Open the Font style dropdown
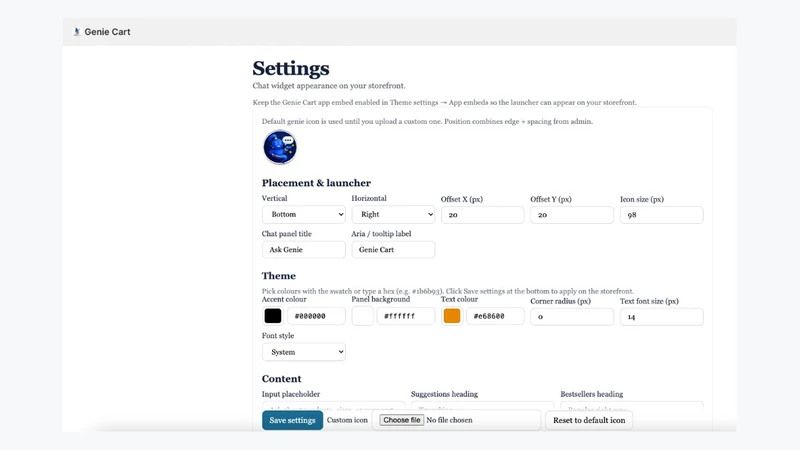This screenshot has width=800, height=450. (x=304, y=352)
